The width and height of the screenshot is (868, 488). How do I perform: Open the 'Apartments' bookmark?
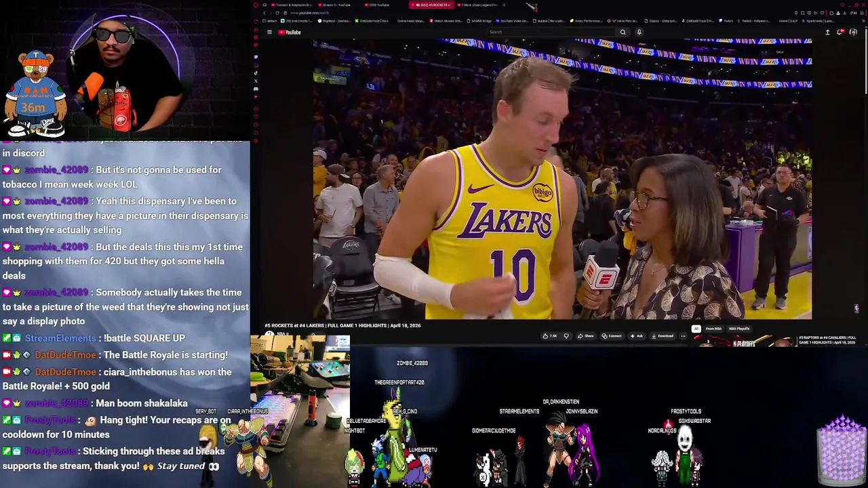[818, 21]
